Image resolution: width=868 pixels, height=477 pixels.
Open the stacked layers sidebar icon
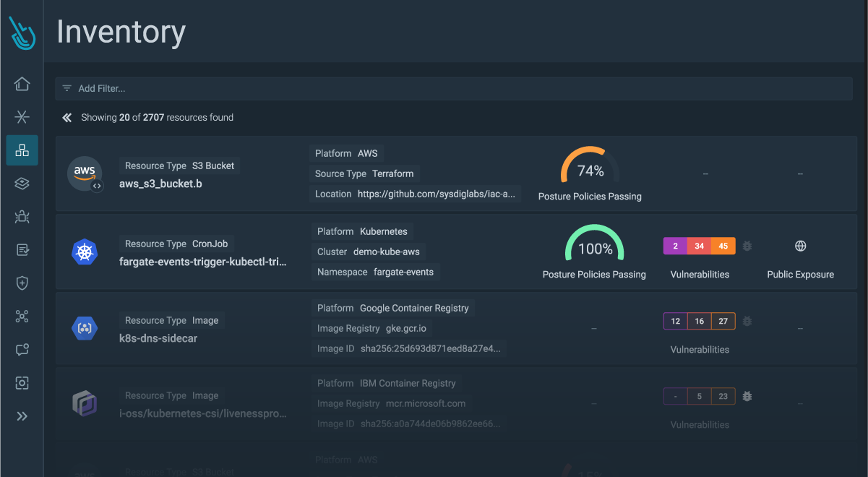click(x=22, y=184)
